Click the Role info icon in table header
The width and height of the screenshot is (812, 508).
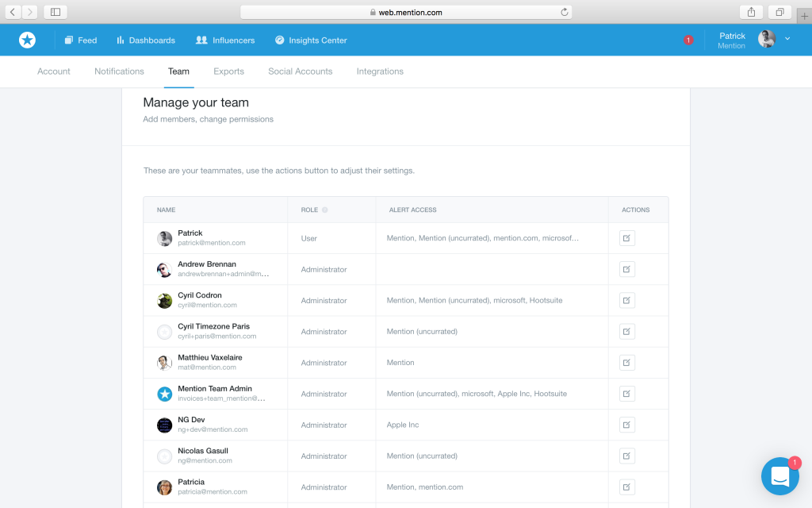[324, 210]
